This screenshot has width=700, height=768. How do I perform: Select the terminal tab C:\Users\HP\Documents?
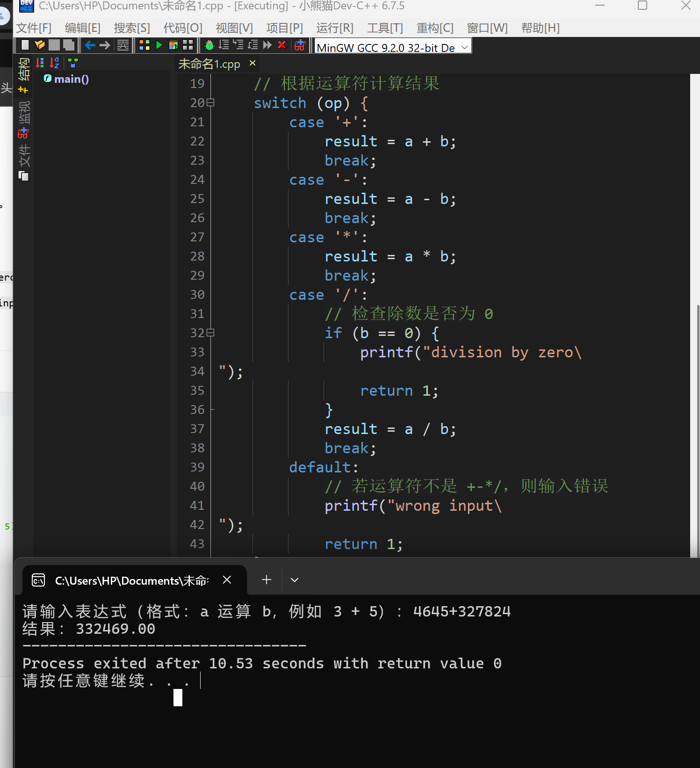point(131,580)
